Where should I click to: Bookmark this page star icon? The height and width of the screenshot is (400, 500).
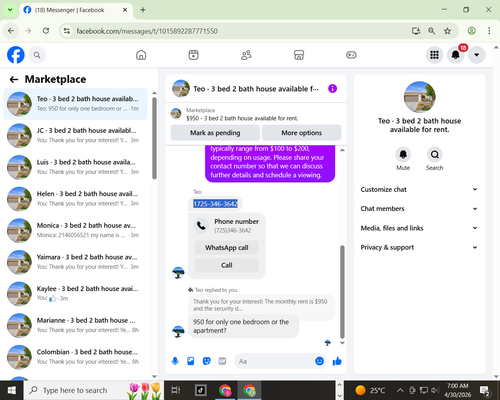coord(447,31)
